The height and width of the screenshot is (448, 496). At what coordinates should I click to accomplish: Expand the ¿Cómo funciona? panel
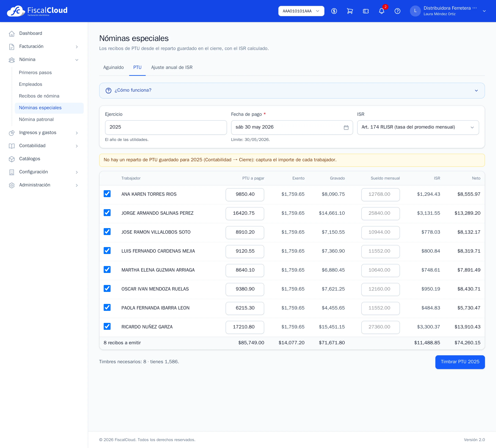[292, 91]
